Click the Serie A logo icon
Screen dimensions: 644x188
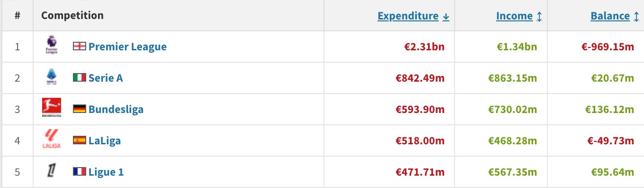coord(51,77)
